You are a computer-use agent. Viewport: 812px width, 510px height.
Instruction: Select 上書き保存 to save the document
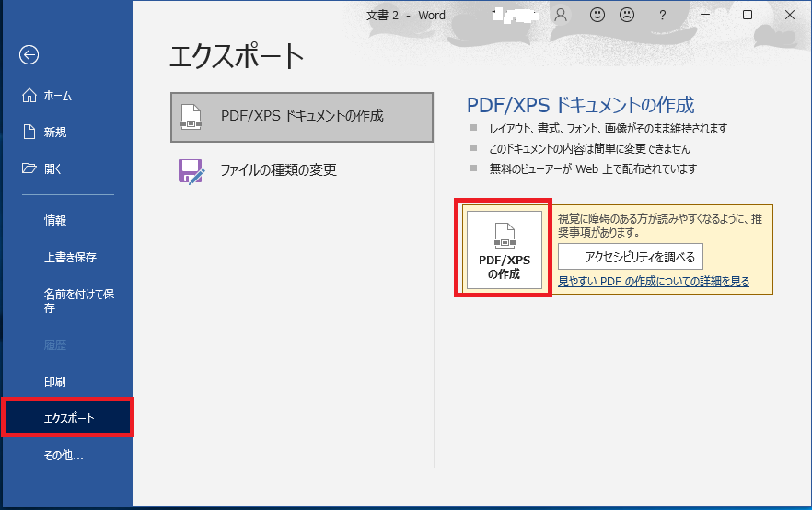click(67, 258)
